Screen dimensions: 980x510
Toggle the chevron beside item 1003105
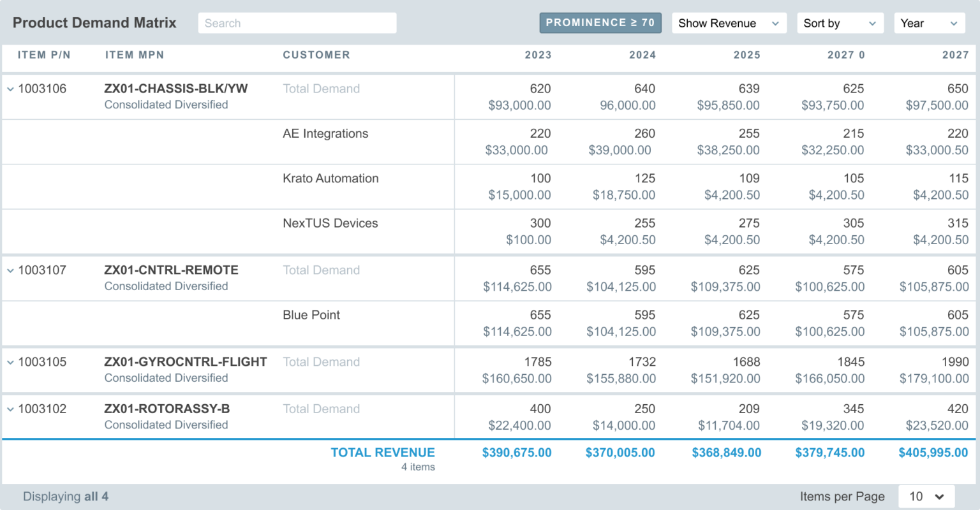pyautogui.click(x=10, y=362)
